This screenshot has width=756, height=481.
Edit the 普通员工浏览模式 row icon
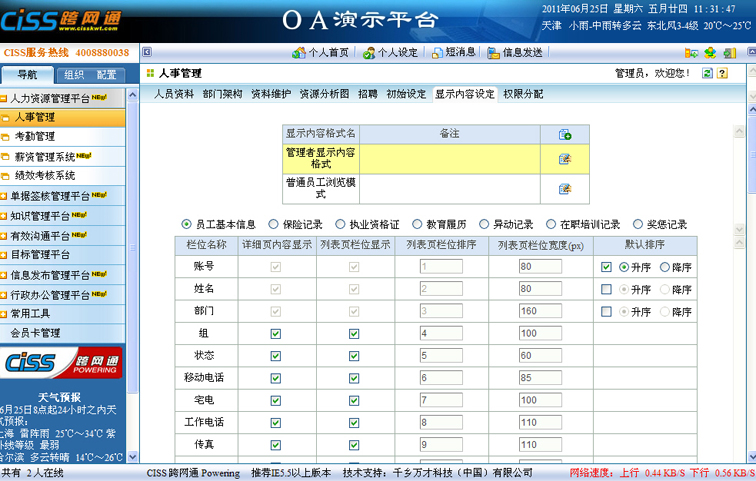[565, 189]
